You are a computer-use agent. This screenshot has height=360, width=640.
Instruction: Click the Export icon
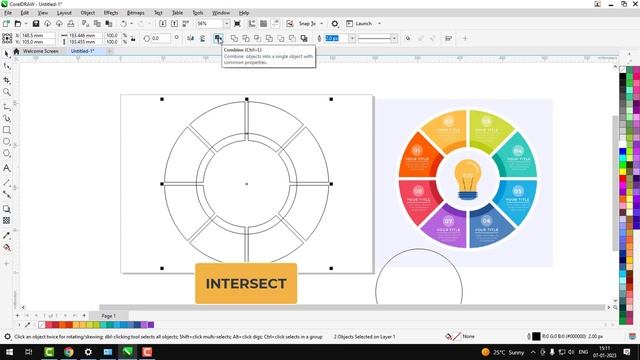tap(174, 24)
